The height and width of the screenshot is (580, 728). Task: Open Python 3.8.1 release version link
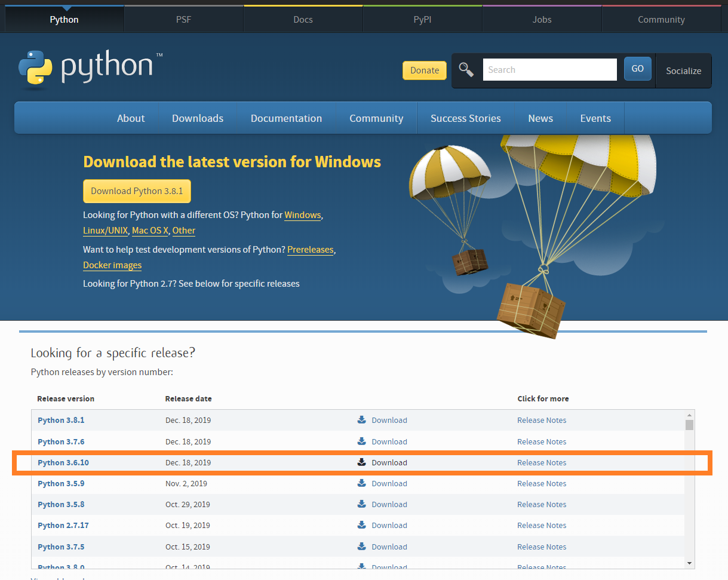click(61, 420)
